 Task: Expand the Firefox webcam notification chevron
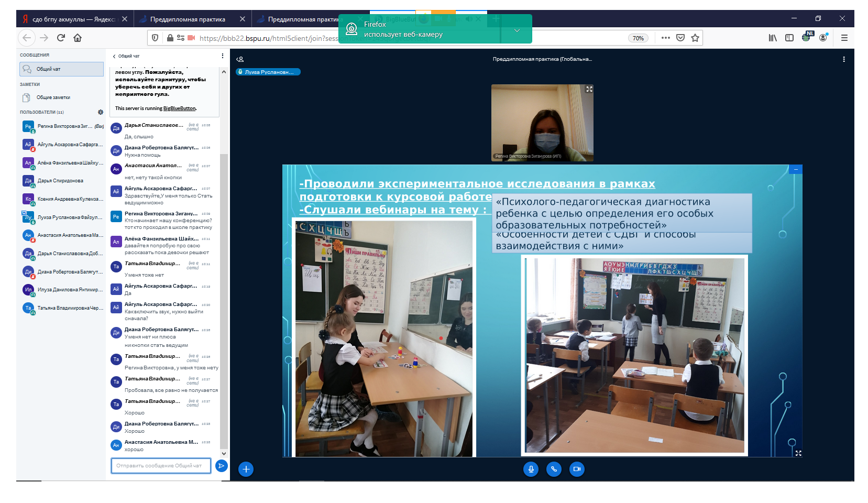tap(517, 30)
